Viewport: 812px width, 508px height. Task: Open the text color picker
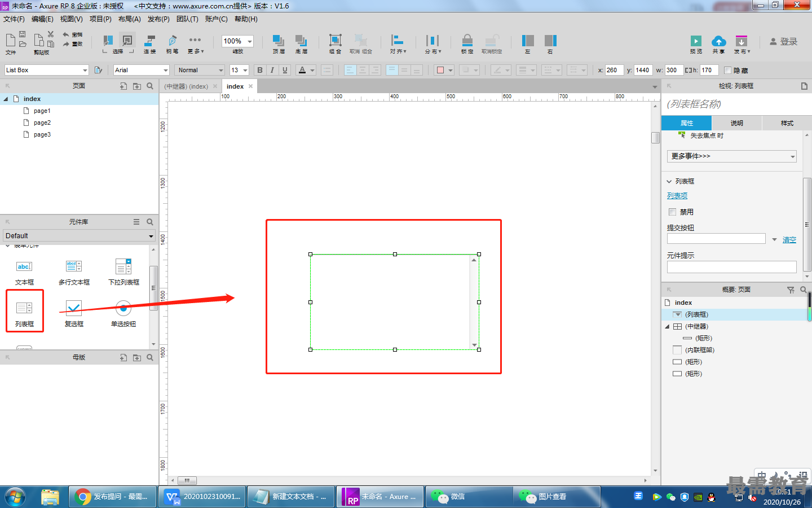click(x=306, y=70)
